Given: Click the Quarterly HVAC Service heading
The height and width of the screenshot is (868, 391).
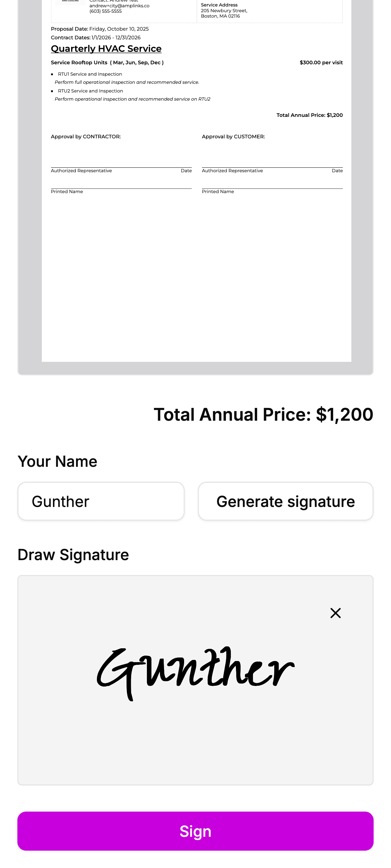Looking at the screenshot, I should point(106,49).
